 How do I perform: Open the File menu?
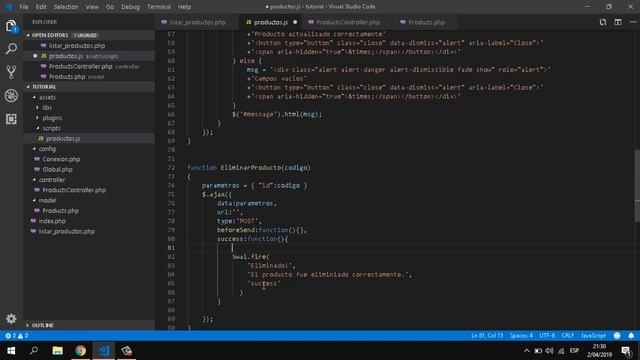(24, 7)
